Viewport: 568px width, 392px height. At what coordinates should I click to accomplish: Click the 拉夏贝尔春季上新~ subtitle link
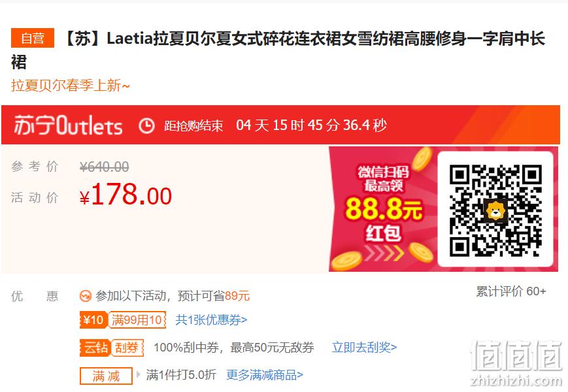(71, 86)
